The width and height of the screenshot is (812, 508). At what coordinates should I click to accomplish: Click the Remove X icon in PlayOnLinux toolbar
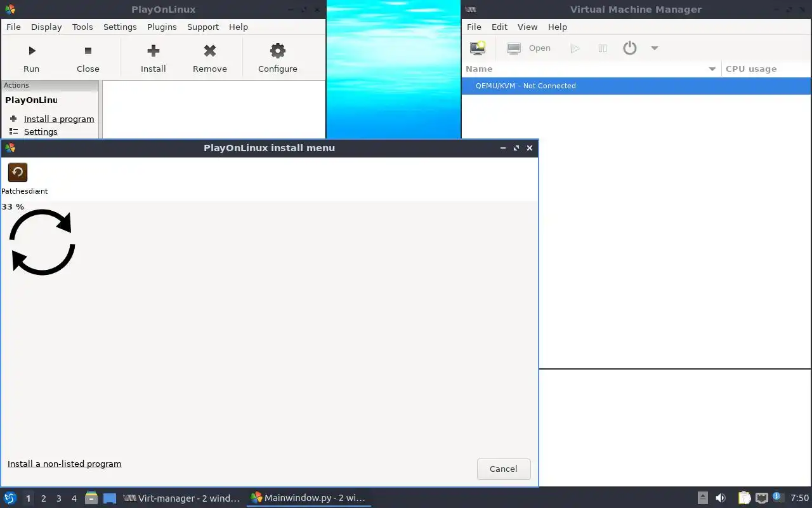pos(210,51)
